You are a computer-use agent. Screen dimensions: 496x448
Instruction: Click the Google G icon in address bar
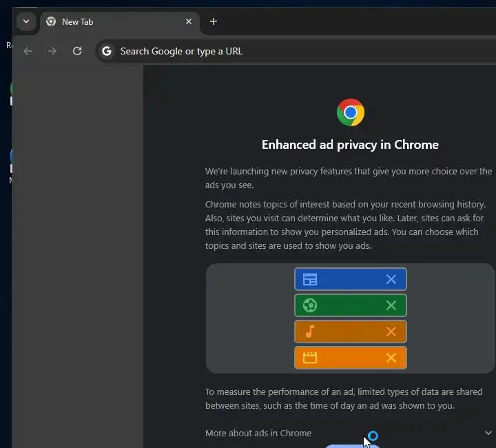107,51
